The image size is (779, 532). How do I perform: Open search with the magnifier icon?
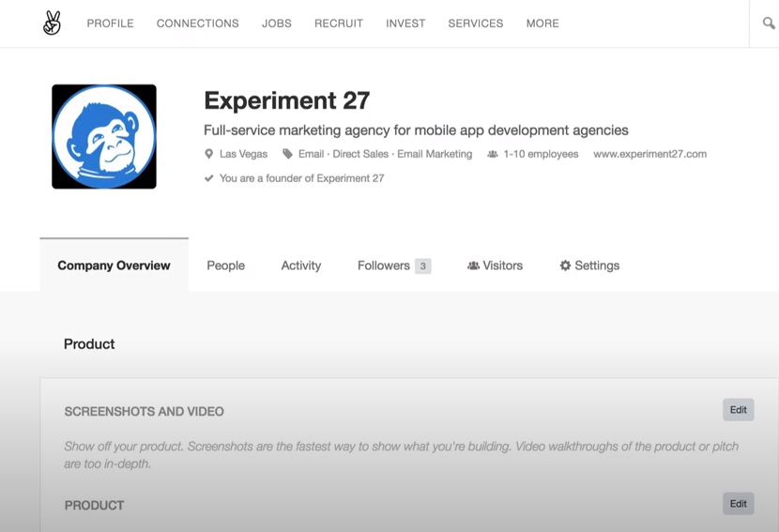click(x=769, y=23)
